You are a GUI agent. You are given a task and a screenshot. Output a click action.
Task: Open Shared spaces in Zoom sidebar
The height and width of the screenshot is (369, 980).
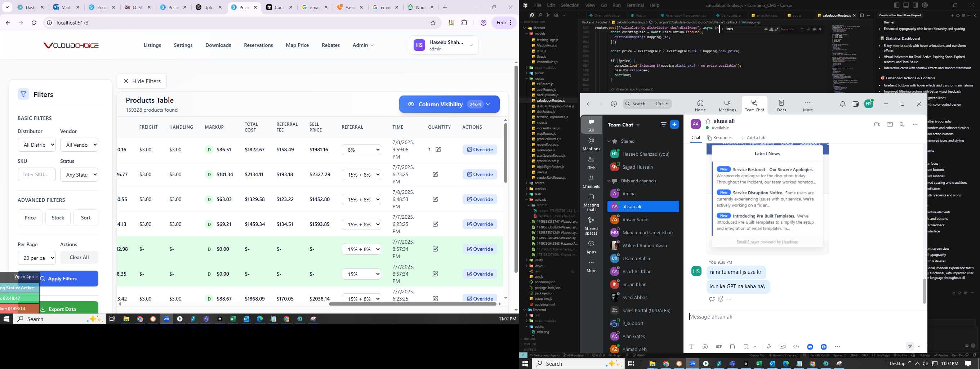(591, 226)
